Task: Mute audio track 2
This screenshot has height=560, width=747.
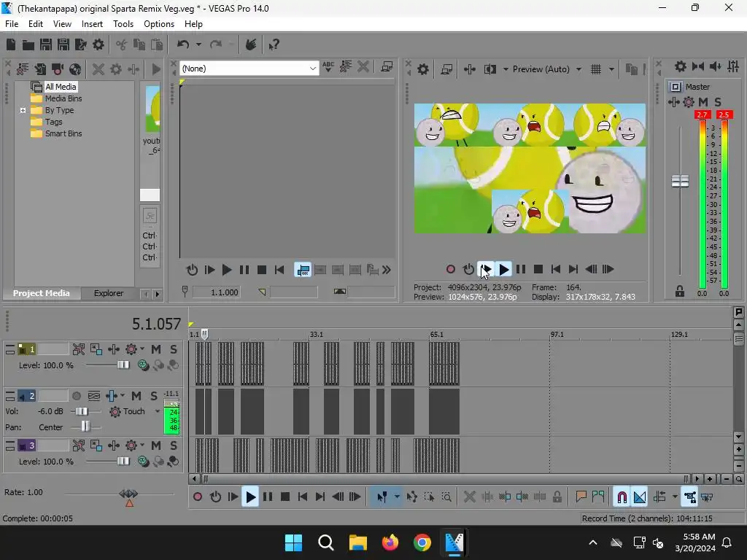Action: pyautogui.click(x=136, y=396)
